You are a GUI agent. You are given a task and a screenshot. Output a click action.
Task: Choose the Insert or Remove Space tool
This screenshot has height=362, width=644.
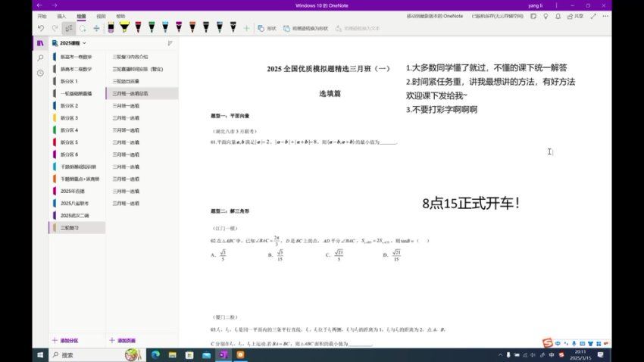tap(96, 28)
